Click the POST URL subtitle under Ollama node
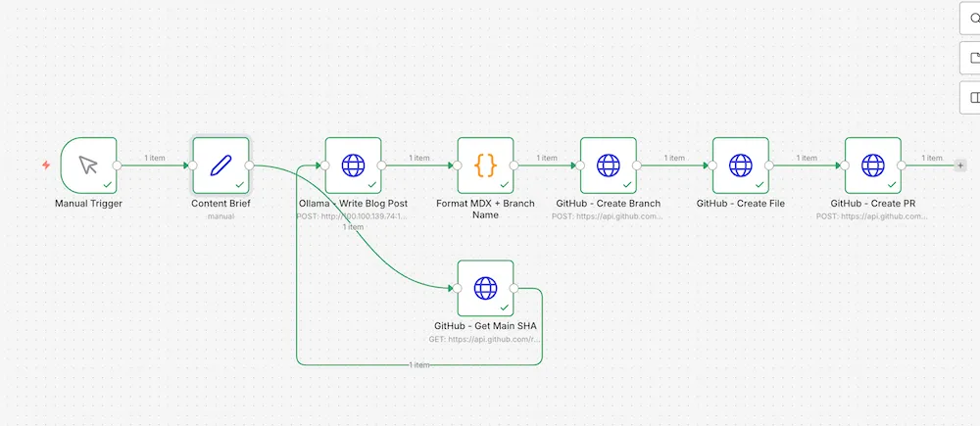Screen dimensions: 980x426 pos(353,216)
